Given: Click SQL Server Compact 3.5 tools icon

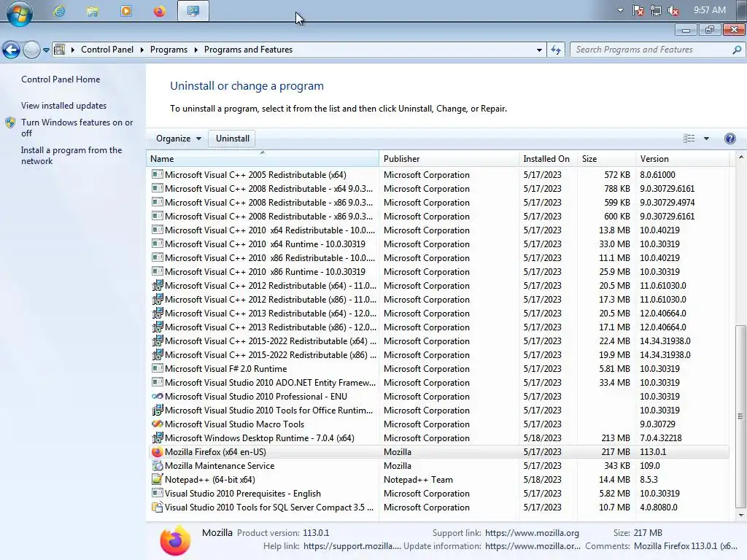Looking at the screenshot, I should (158, 507).
